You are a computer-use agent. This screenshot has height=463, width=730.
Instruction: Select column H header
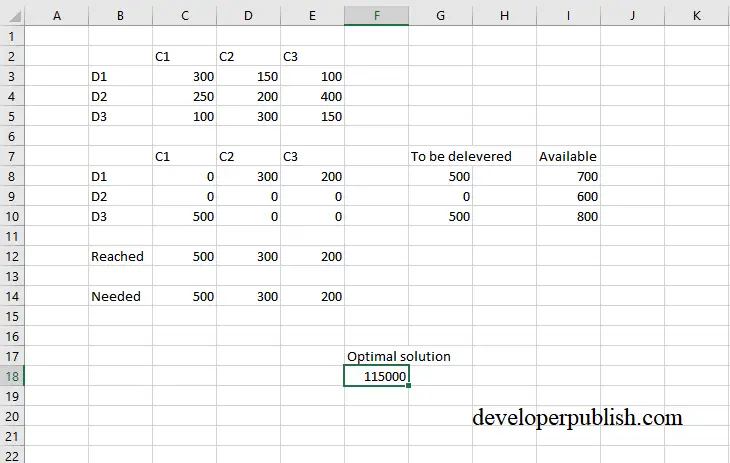coord(505,16)
